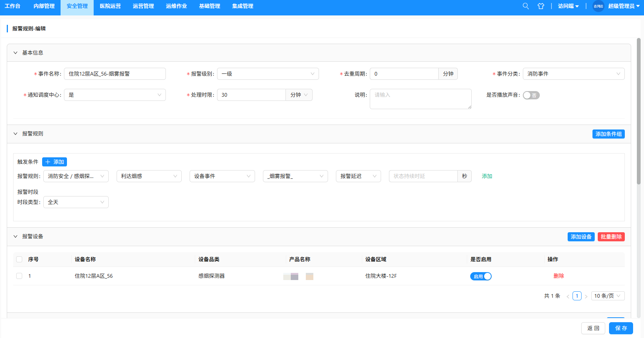This screenshot has height=338, width=644.
Task: Open the search icon in top bar
Action: point(526,6)
